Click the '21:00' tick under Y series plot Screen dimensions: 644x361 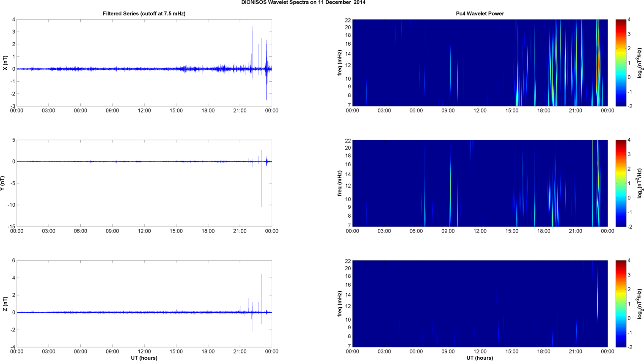click(x=240, y=231)
